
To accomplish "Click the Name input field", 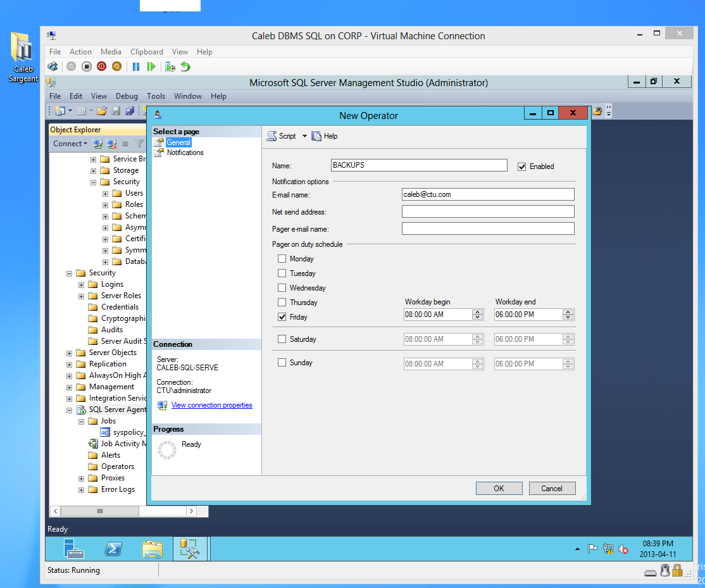I will (x=419, y=165).
